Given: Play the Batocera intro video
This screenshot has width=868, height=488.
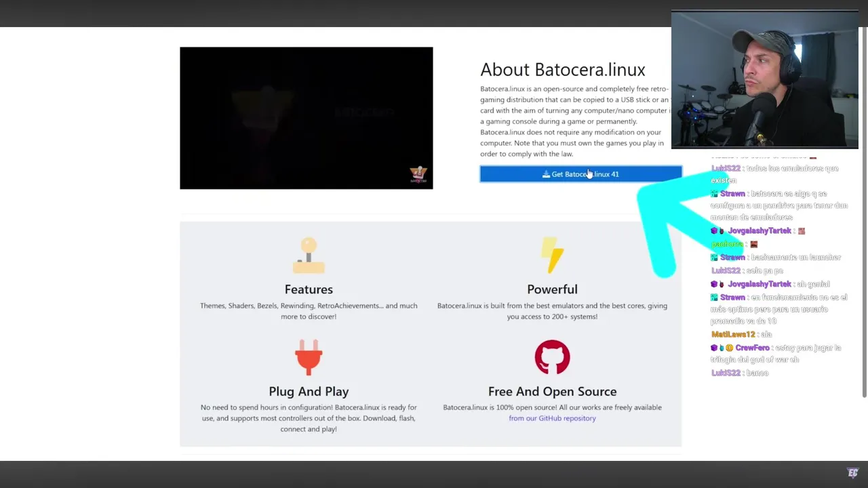Looking at the screenshot, I should click(x=306, y=118).
